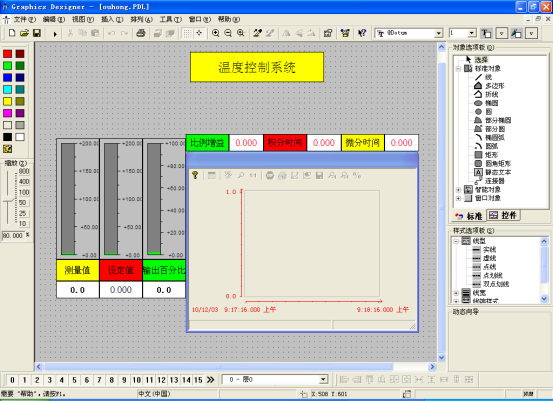Zoom out with the magnifier minus icon
The height and width of the screenshot is (401, 553).
pyautogui.click(x=228, y=33)
